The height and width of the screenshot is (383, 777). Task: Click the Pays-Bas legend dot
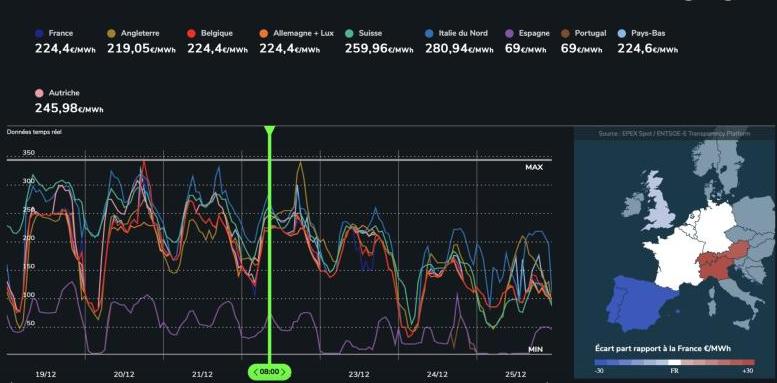622,34
